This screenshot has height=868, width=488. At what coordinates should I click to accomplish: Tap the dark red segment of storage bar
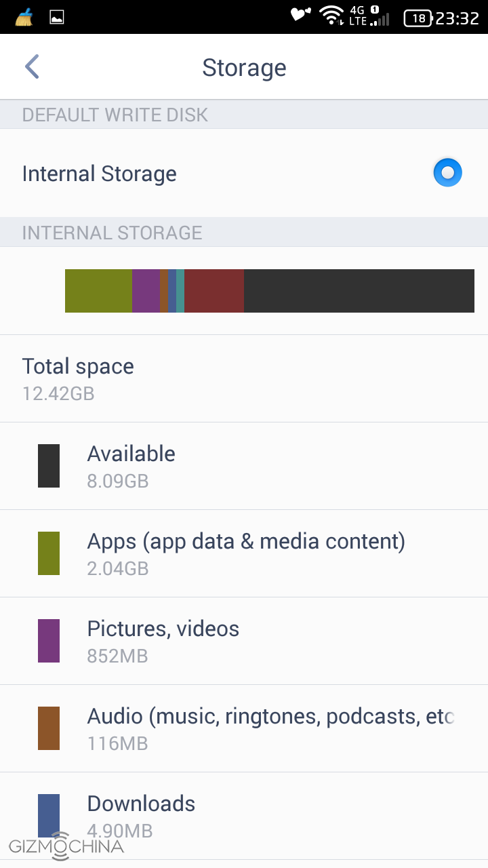coord(214,291)
